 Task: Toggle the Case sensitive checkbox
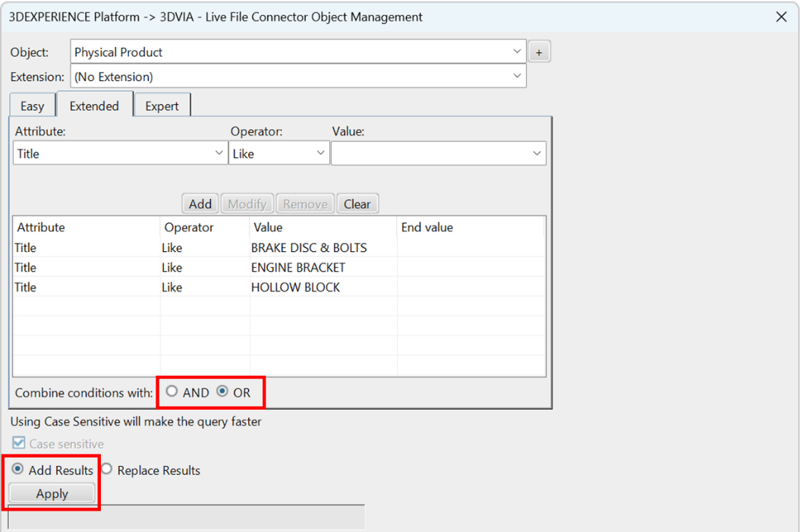[x=19, y=443]
